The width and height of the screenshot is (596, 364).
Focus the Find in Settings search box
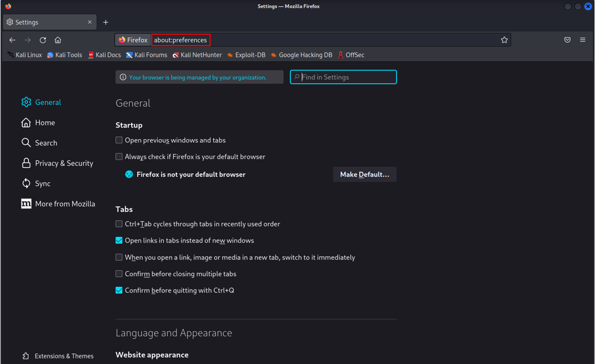tap(343, 77)
